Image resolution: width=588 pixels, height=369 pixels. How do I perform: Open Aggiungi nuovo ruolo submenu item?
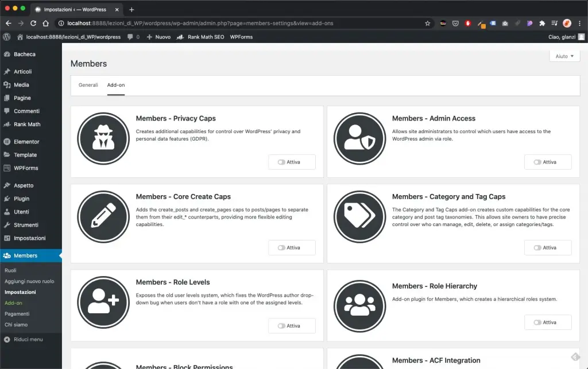pos(29,281)
